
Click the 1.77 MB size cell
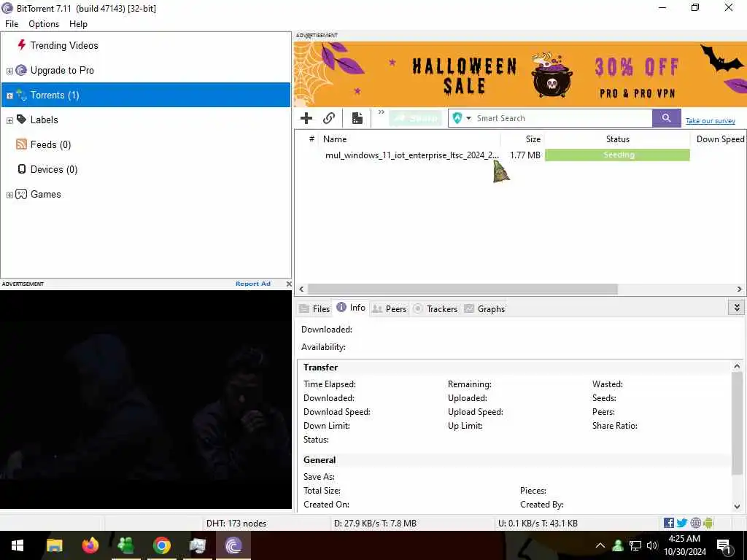[x=525, y=155]
